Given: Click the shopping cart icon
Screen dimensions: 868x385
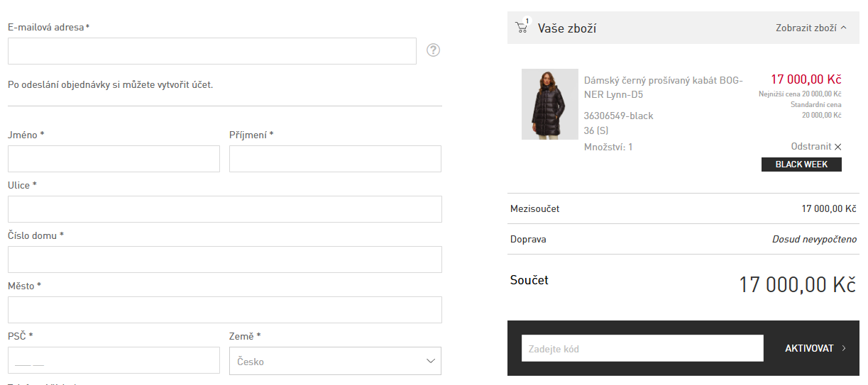Looking at the screenshot, I should click(x=522, y=28).
